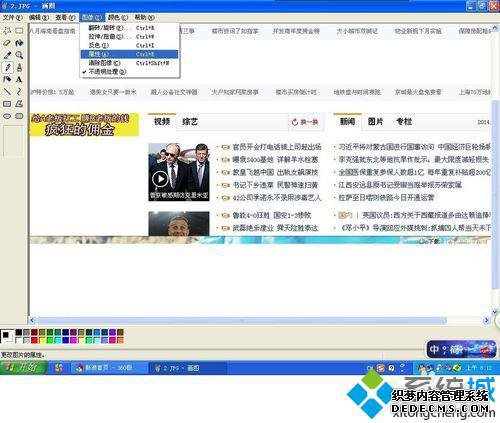Select the Text tool marked A
The width and height of the screenshot is (500, 423).
click(x=19, y=79)
